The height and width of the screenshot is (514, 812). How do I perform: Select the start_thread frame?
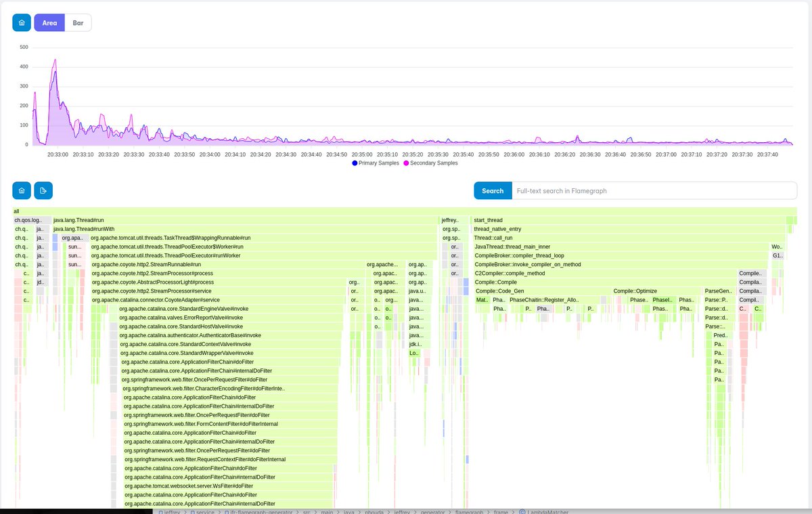pyautogui.click(x=629, y=220)
